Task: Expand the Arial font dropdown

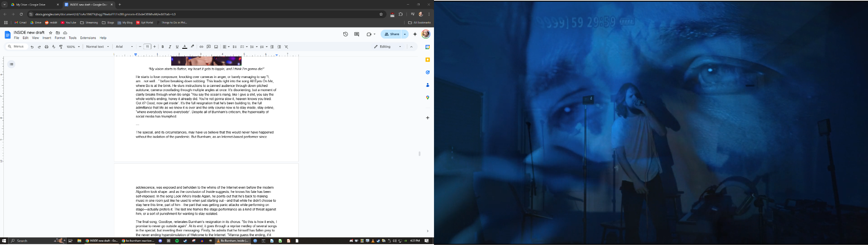Action: point(124,47)
